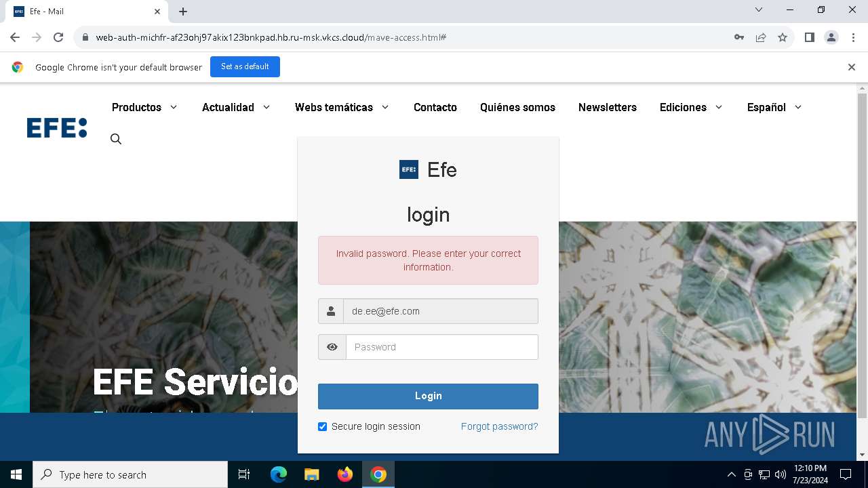Click the user icon beside the email field
The height and width of the screenshot is (488, 868).
pyautogui.click(x=331, y=311)
